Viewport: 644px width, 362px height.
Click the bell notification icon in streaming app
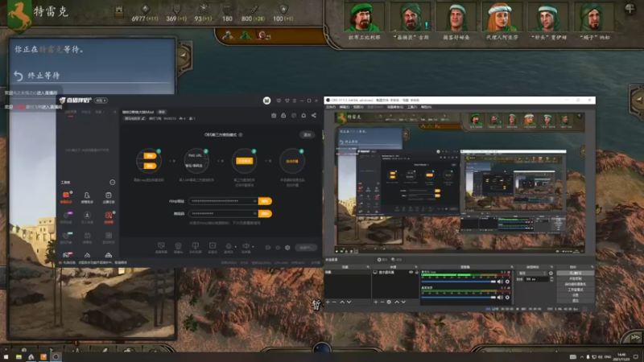(303, 116)
